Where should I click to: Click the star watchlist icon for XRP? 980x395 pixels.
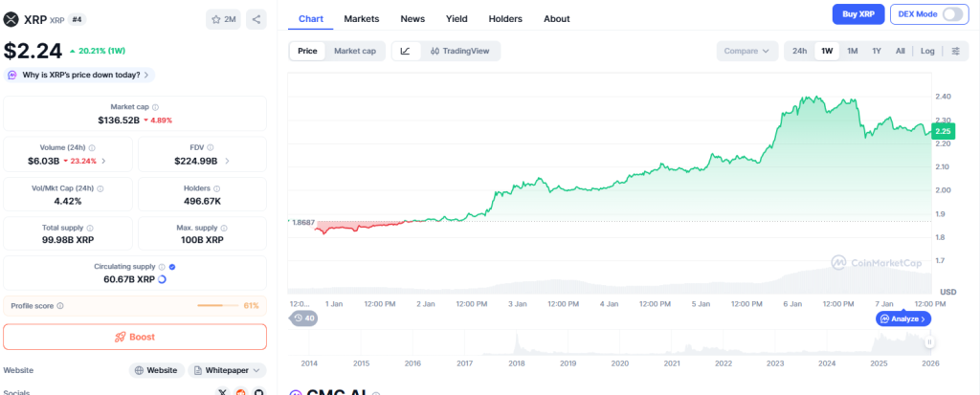point(216,19)
